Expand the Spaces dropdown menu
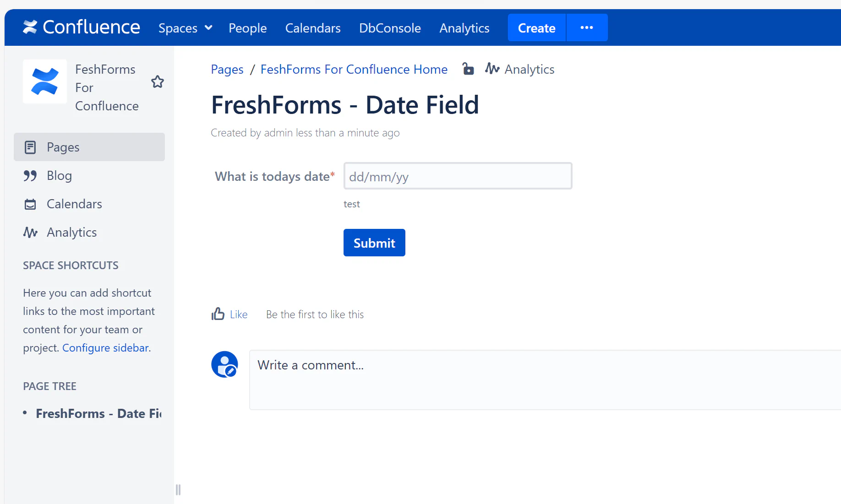The image size is (841, 504). [x=186, y=28]
